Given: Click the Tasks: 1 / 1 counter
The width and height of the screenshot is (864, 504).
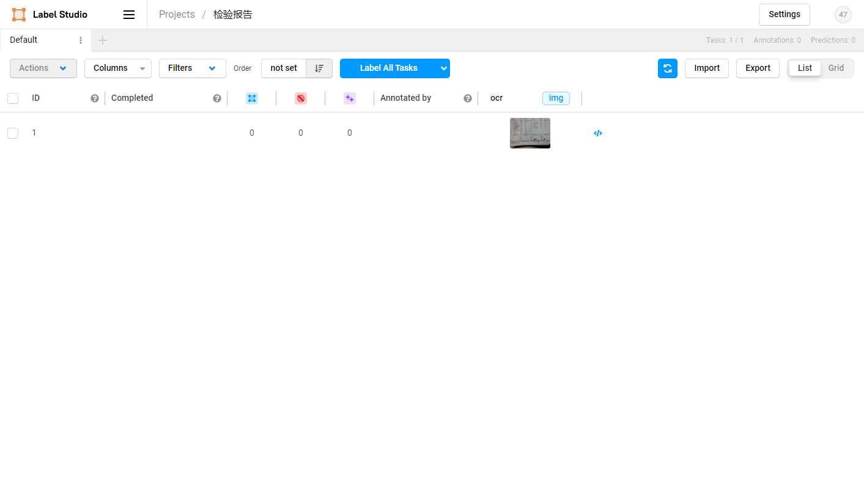Looking at the screenshot, I should pos(725,40).
